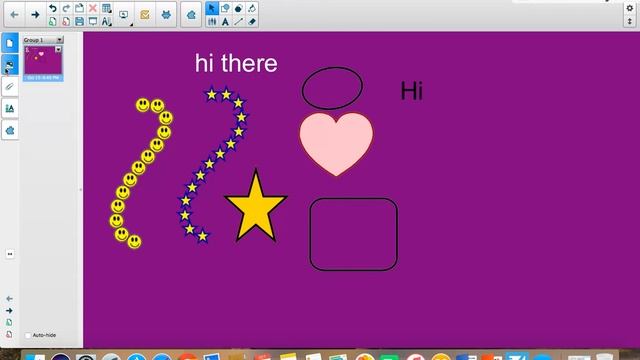Screen dimensions: 640x360
Task: Choose the Pens tool
Action: [x=212, y=21]
